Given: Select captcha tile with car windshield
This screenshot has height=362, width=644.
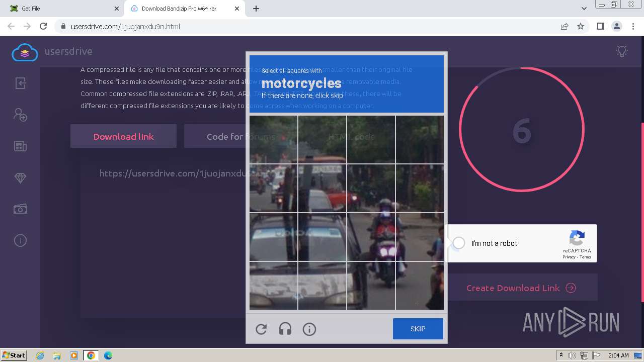Looking at the screenshot, I should 273,237.
